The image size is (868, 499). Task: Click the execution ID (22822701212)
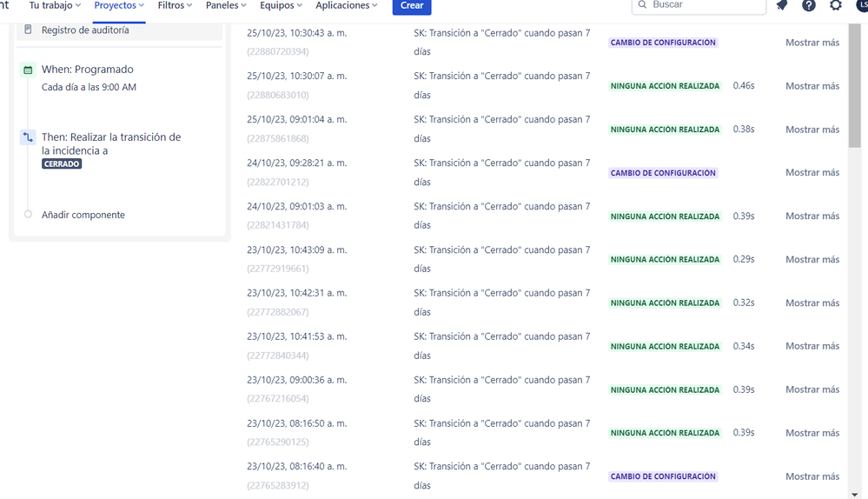(278, 182)
